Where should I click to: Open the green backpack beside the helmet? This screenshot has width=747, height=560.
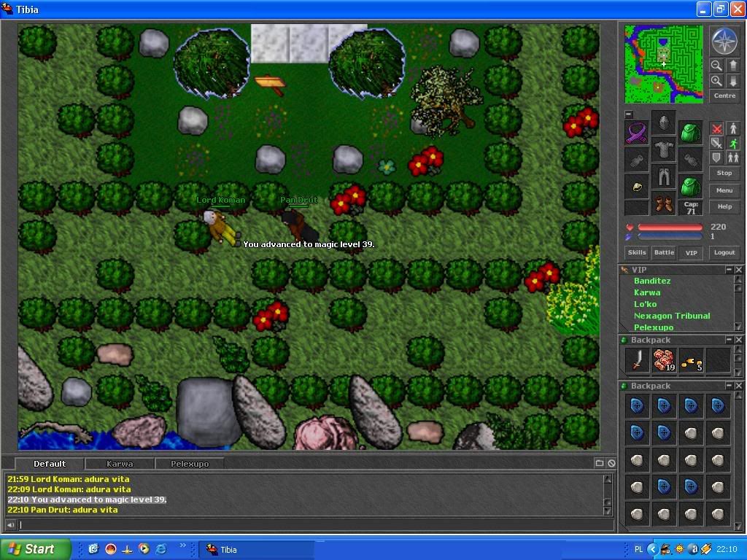pos(690,133)
